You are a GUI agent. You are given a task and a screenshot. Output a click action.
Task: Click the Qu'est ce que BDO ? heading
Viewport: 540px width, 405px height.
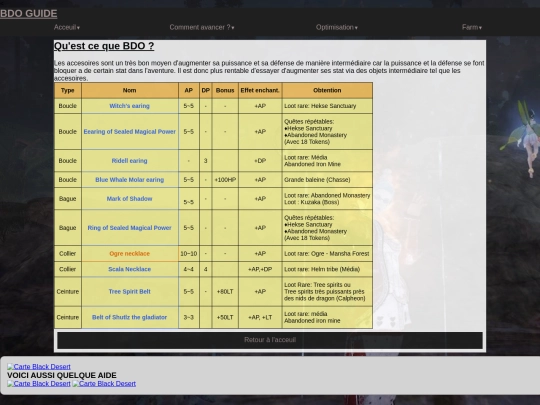pos(104,46)
